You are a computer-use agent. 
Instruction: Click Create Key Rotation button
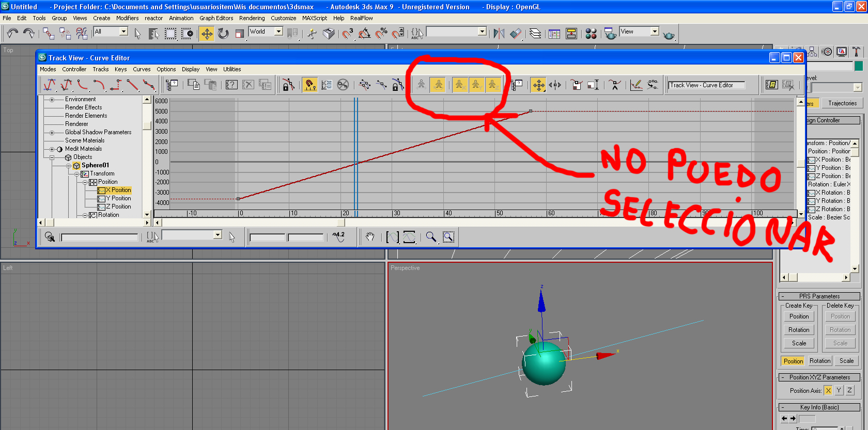tap(799, 330)
